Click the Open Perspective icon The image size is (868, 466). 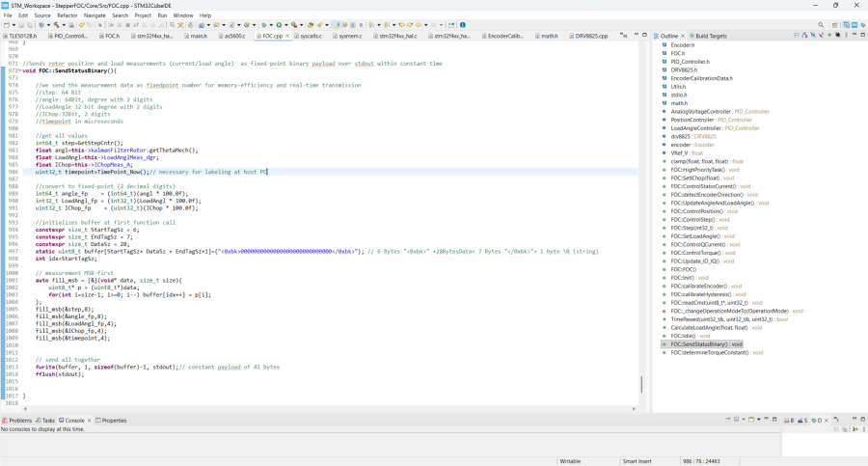pos(835,25)
